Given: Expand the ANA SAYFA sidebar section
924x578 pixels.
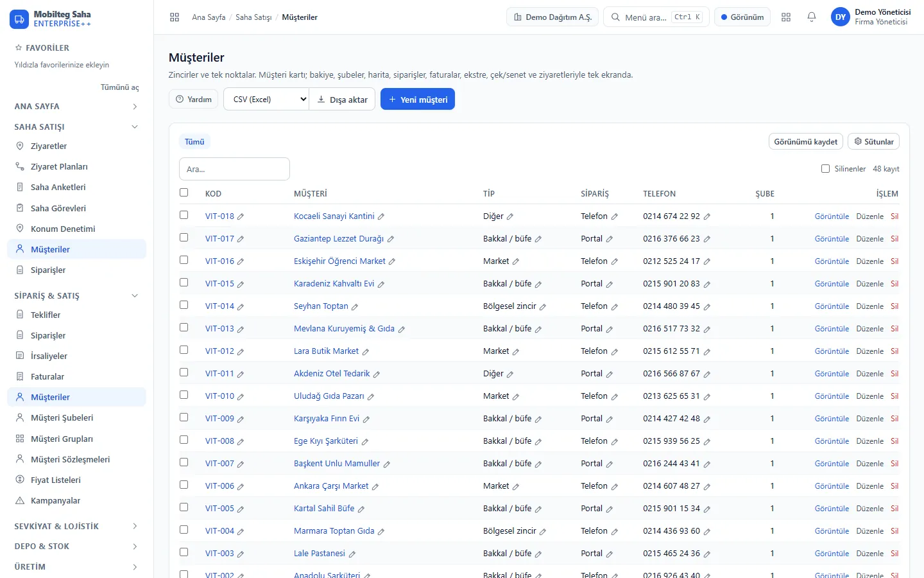Looking at the screenshot, I should pyautogui.click(x=76, y=107).
